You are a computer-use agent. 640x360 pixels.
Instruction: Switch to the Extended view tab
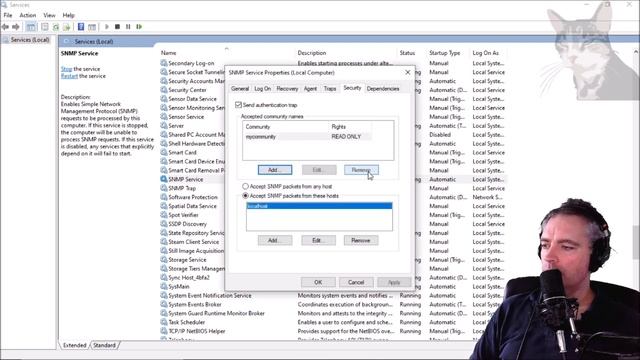click(x=75, y=345)
